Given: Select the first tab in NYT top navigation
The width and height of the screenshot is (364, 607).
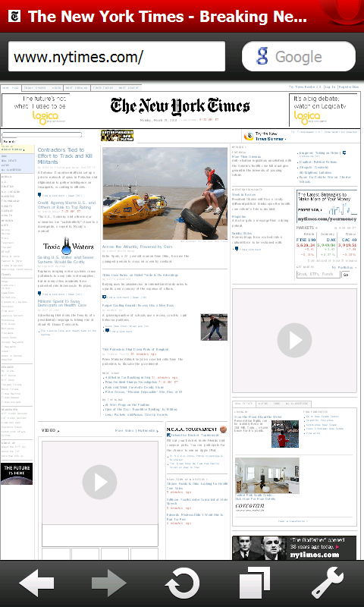Looking at the screenshot, I should tap(11, 88).
